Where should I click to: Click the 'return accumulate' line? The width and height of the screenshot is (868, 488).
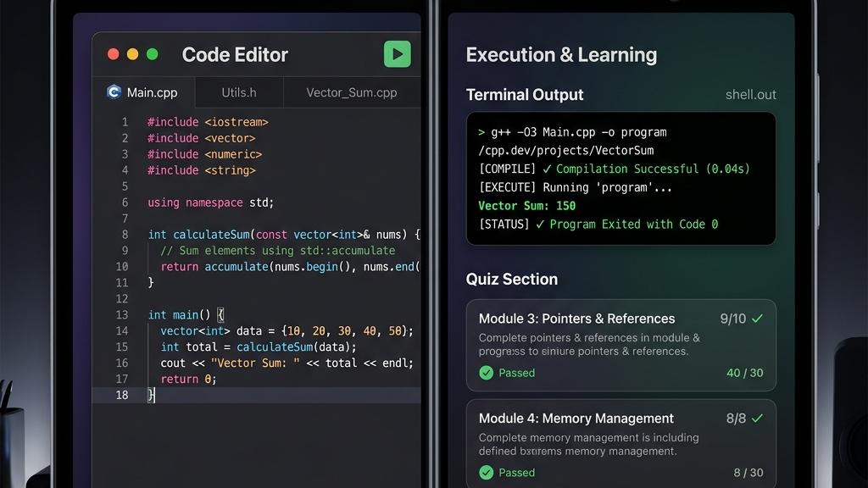click(290, 267)
